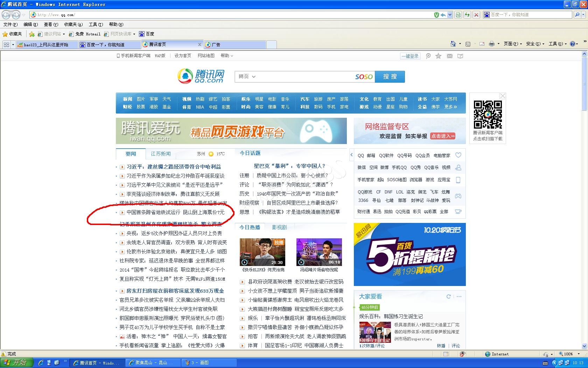Image resolution: width=588 pixels, height=368 pixels.
Task: Collapse the QQ services panel with left arrow
Action: tap(351, 155)
